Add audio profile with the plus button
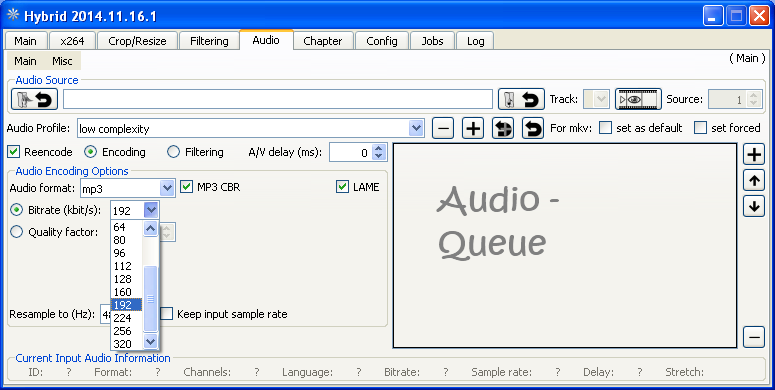 (x=473, y=129)
